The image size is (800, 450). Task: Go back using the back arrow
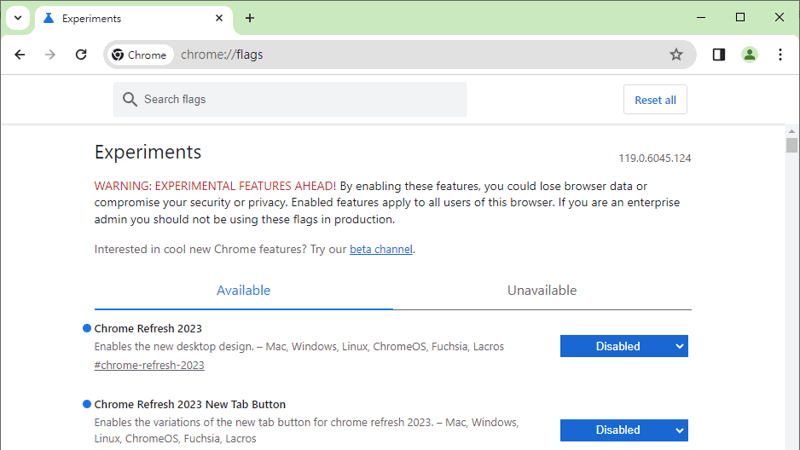20,55
